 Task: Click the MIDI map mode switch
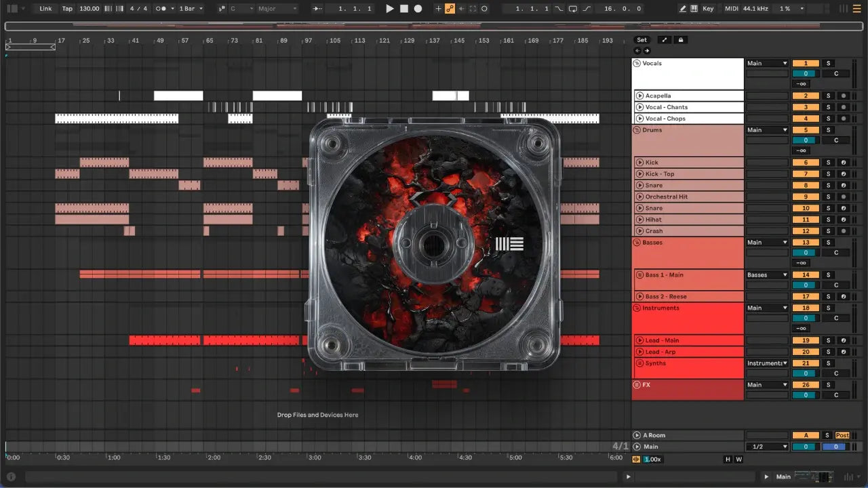(731, 9)
